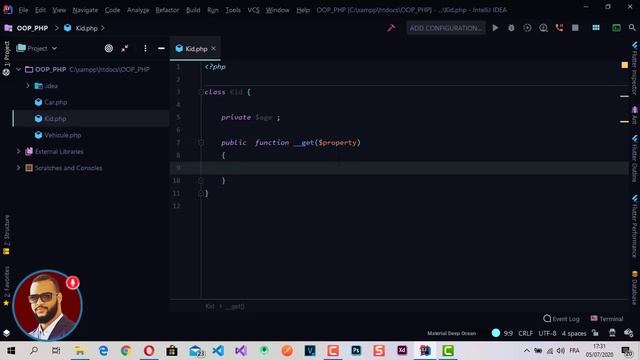Screen dimensions: 640x360
Task: Open the Navigate menu
Action: 85,10
